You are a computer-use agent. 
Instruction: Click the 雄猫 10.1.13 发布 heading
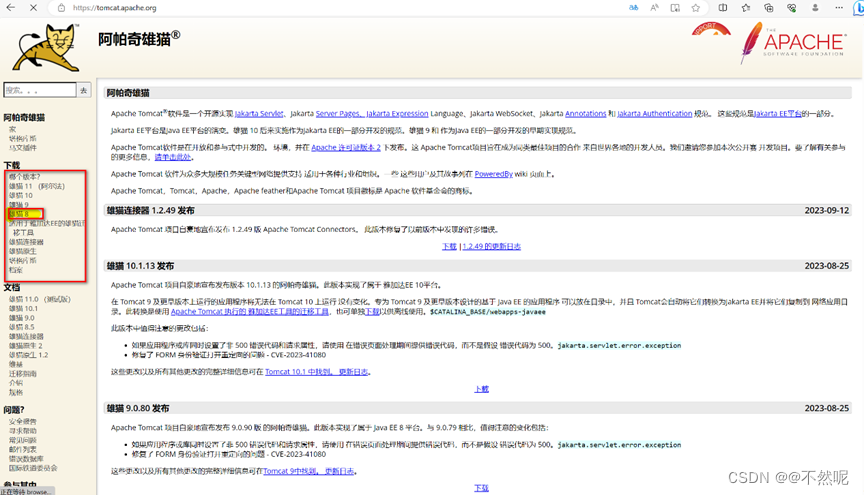click(141, 266)
